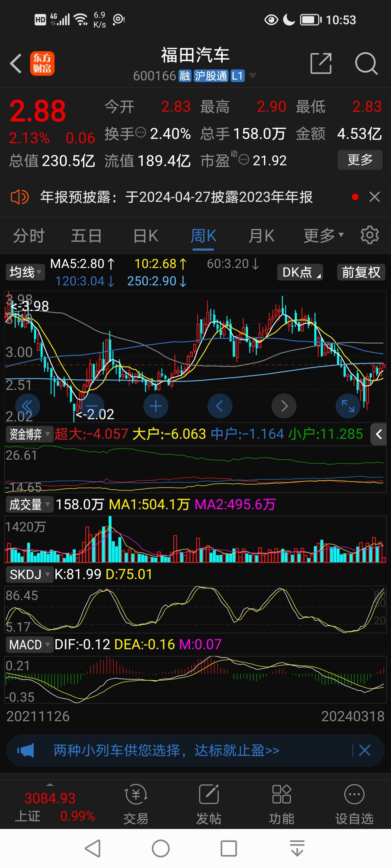Tap the 融 margin badge
This screenshot has height=868, width=391.
185,76
